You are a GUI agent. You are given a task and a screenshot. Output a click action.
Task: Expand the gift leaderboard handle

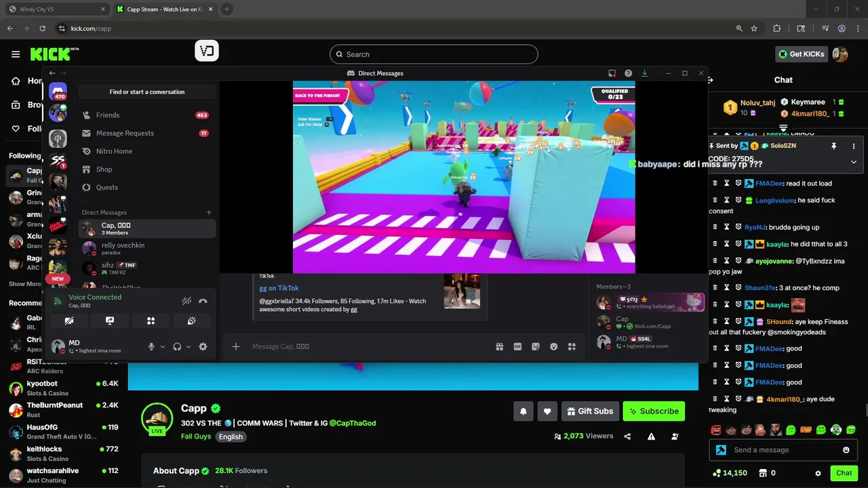(783, 127)
